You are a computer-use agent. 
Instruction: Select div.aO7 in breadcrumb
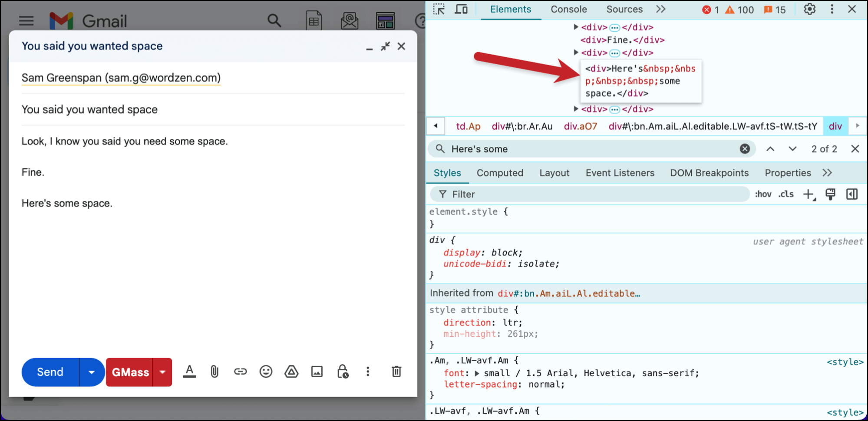[580, 126]
